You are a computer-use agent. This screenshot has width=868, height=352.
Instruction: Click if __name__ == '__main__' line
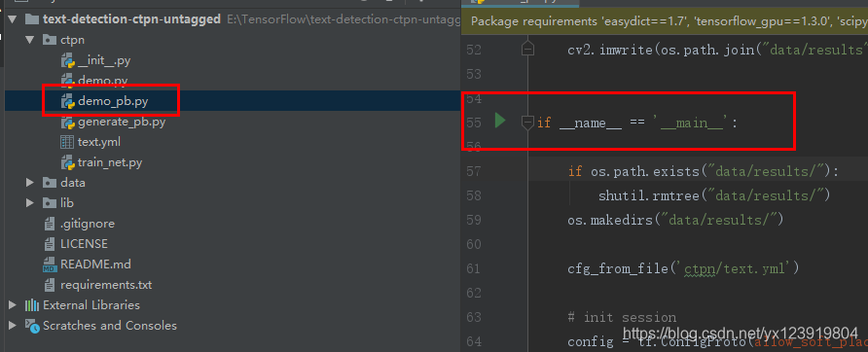[637, 123]
